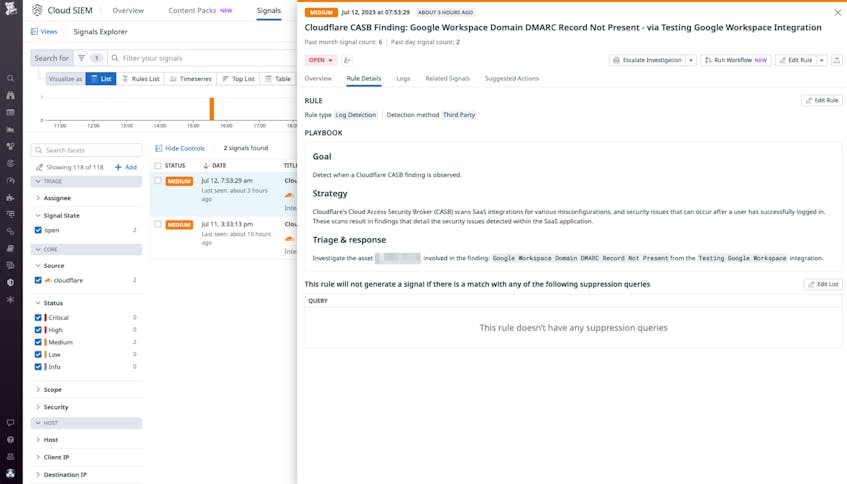
Task: Visualize signals as Timeseries
Action: (191, 79)
